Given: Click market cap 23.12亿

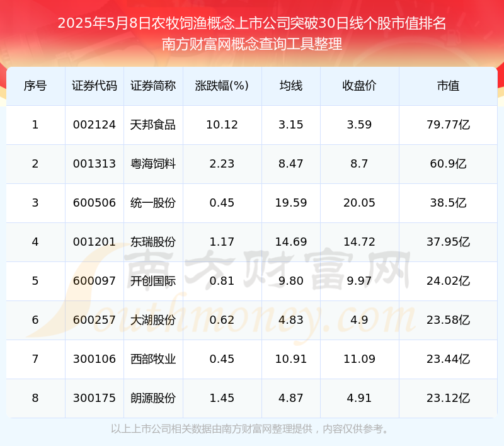Looking at the screenshot, I should coord(448,398).
